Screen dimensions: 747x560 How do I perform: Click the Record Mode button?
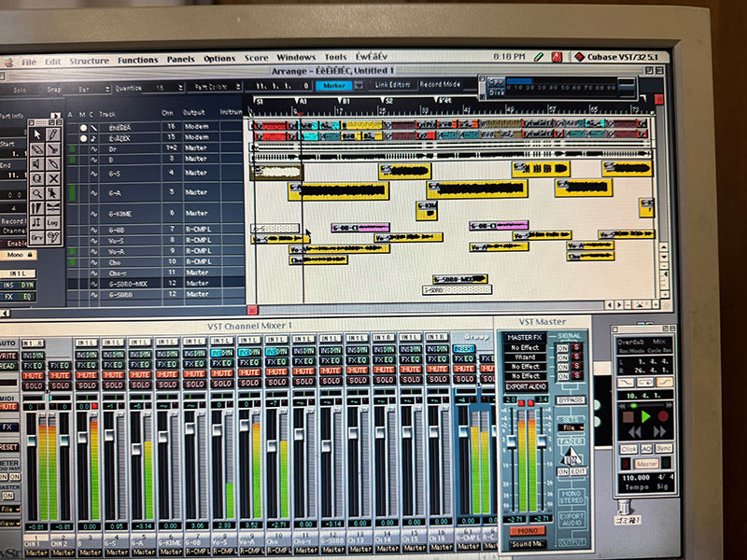440,84
